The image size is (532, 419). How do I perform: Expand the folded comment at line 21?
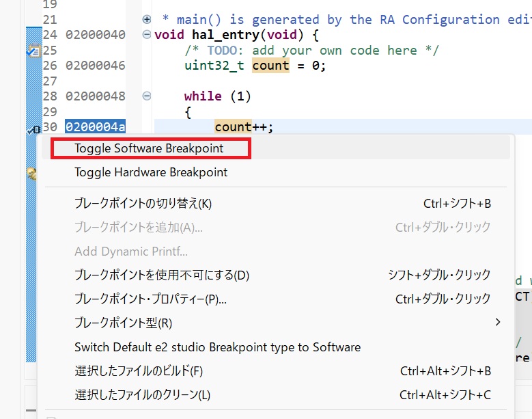(x=147, y=19)
